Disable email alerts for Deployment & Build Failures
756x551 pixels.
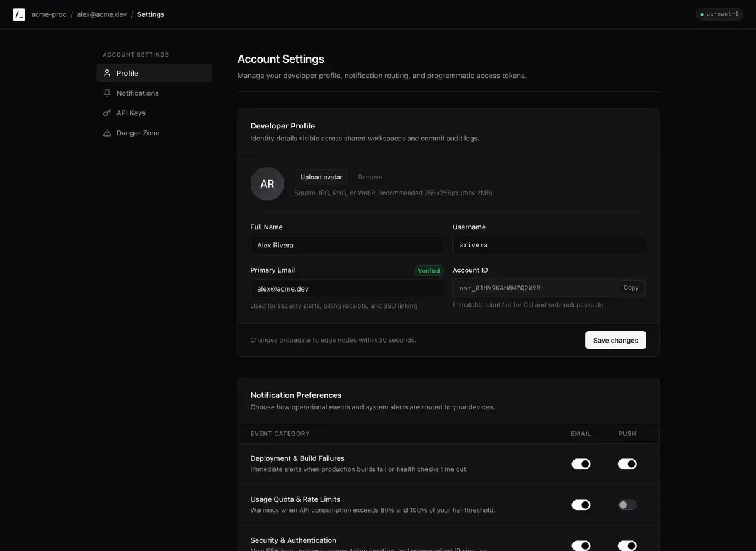point(581,464)
